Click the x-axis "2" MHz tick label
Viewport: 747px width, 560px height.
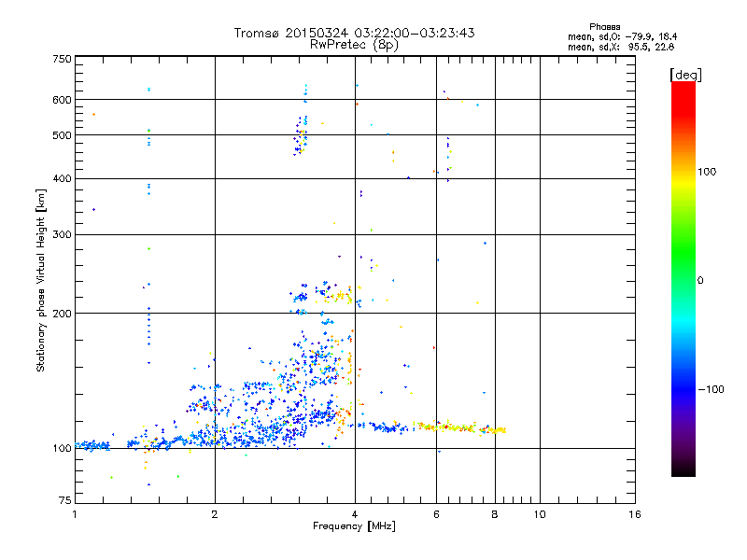click(x=215, y=514)
